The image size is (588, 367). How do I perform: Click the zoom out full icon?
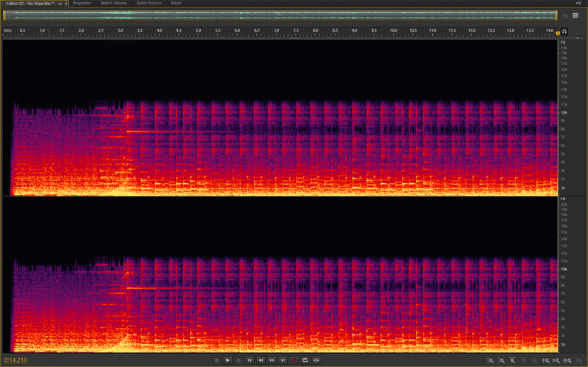click(534, 360)
